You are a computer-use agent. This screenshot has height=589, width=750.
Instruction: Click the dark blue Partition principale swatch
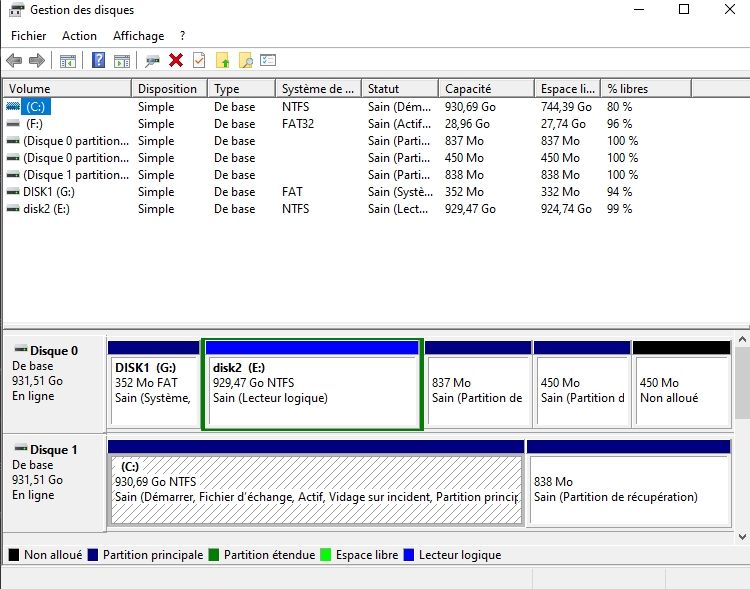pos(93,555)
